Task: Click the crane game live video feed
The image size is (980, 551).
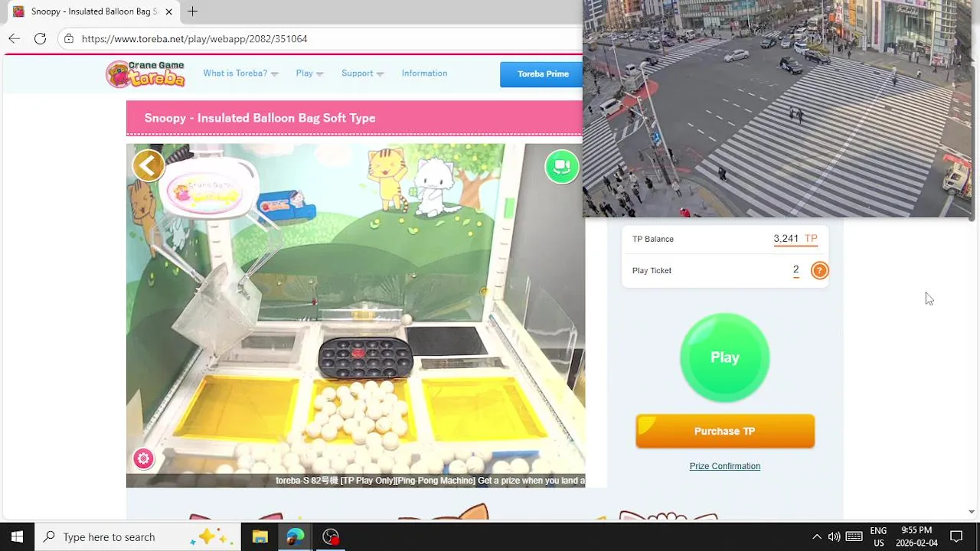Action: (x=355, y=315)
